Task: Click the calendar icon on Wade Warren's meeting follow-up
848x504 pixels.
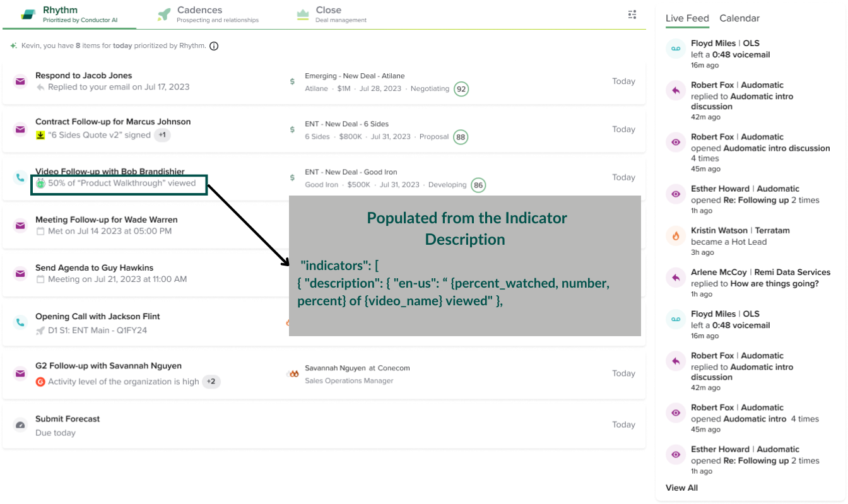Action: click(39, 231)
